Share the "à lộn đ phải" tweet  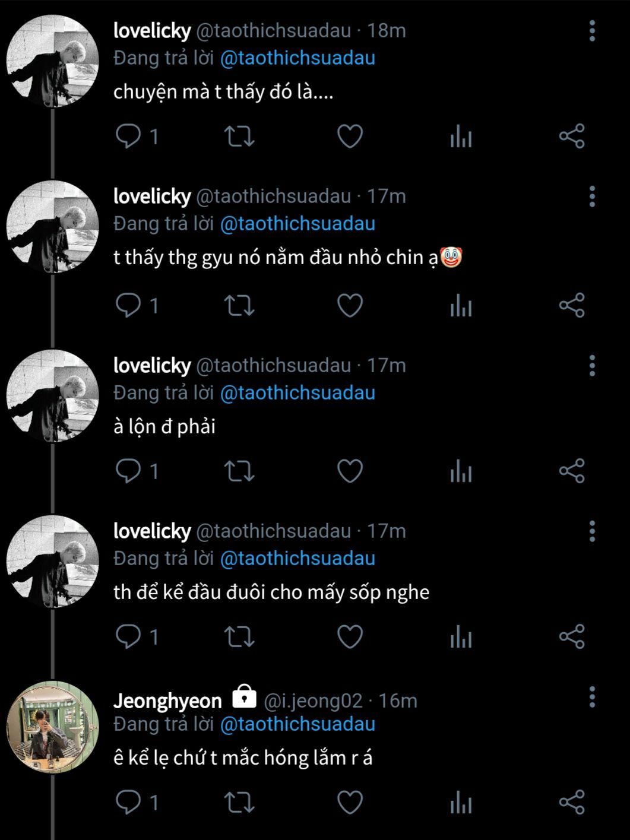572,471
